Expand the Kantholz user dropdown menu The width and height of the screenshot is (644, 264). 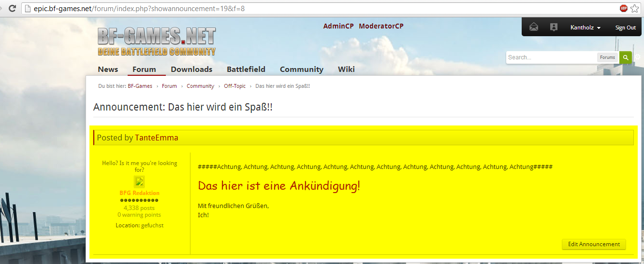585,28
